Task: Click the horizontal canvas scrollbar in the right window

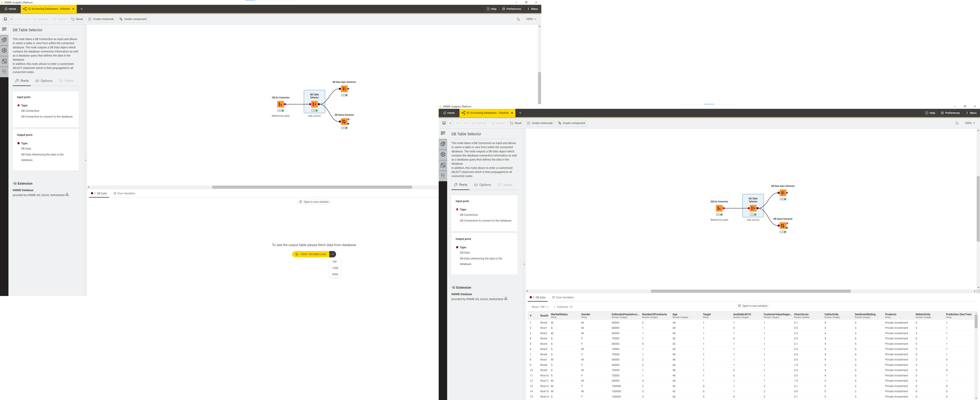Action: point(751,291)
